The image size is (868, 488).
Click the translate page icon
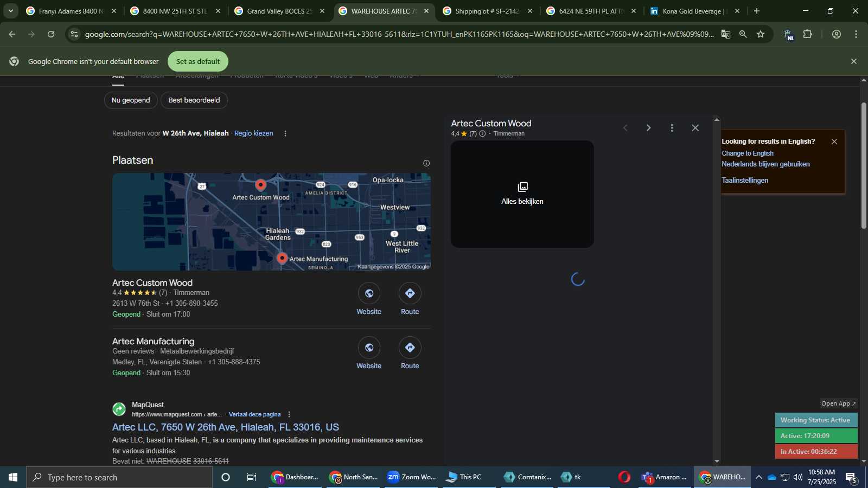(725, 34)
